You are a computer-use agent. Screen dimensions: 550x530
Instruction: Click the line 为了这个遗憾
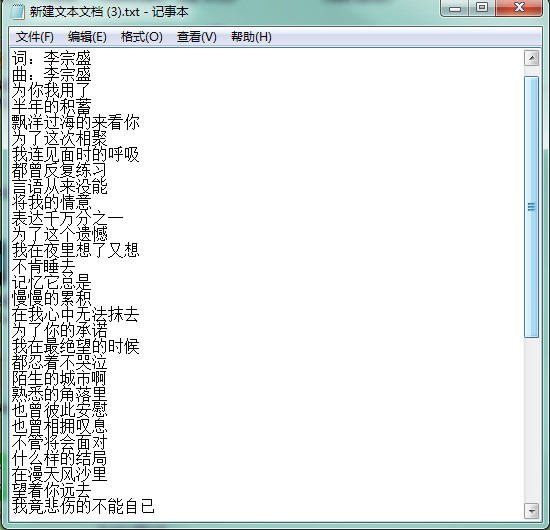pyautogui.click(x=60, y=235)
